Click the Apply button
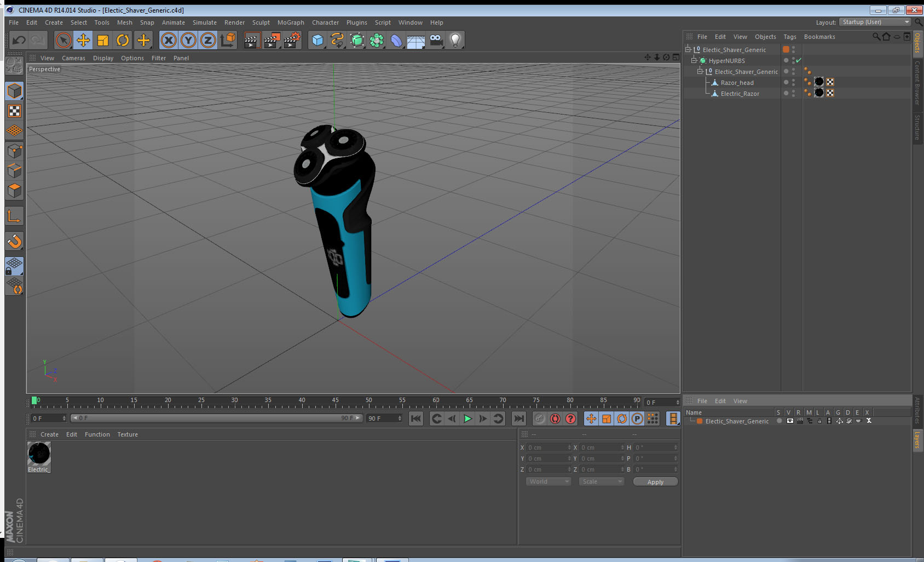Viewport: 924px width, 562px height. tap(655, 482)
